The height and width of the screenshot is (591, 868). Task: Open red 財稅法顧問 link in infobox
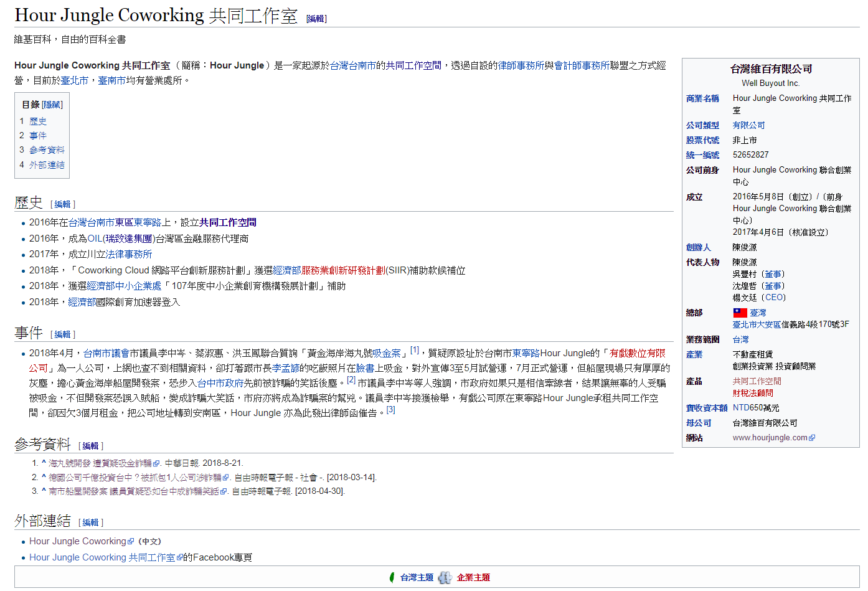click(x=753, y=393)
